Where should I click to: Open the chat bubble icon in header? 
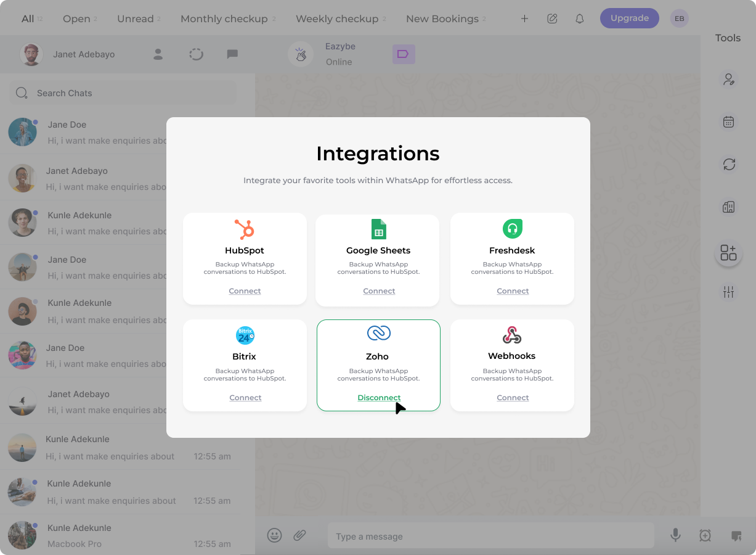232,54
